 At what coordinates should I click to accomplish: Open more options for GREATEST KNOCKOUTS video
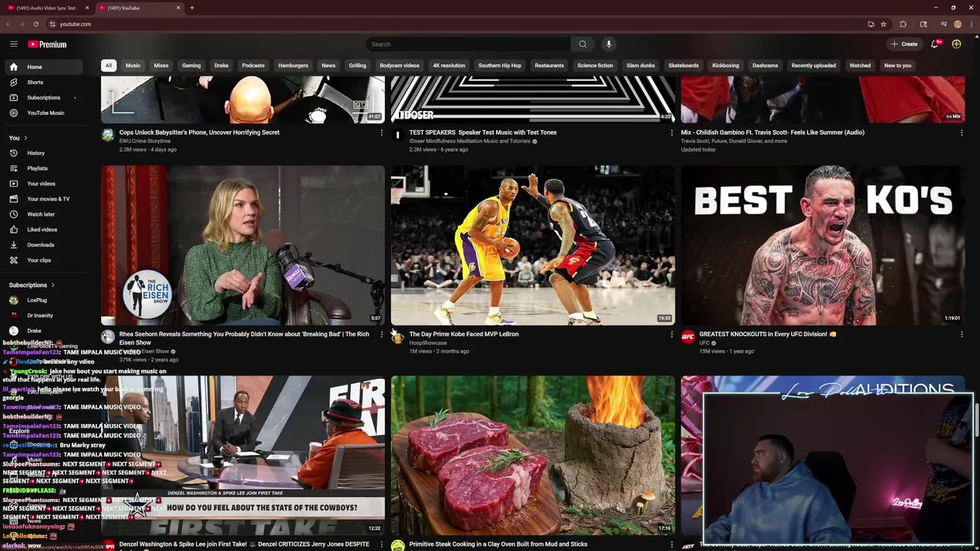coord(962,334)
